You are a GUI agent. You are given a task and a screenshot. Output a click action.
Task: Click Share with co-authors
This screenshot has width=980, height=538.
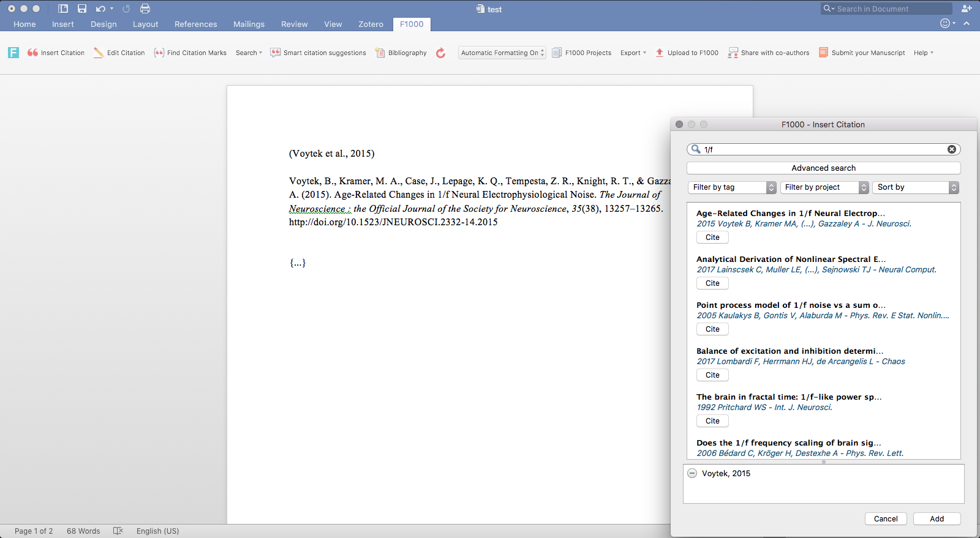[769, 53]
